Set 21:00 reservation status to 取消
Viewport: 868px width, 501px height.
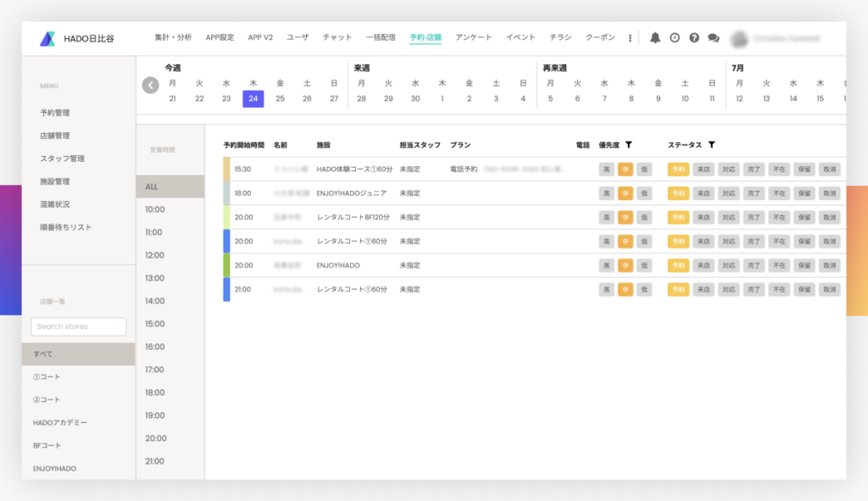pyautogui.click(x=830, y=290)
